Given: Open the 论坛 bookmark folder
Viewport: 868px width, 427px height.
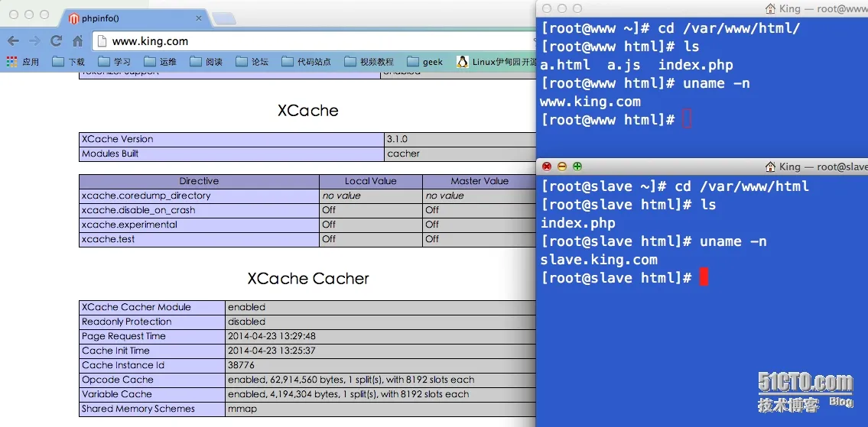Looking at the screenshot, I should click(x=252, y=61).
